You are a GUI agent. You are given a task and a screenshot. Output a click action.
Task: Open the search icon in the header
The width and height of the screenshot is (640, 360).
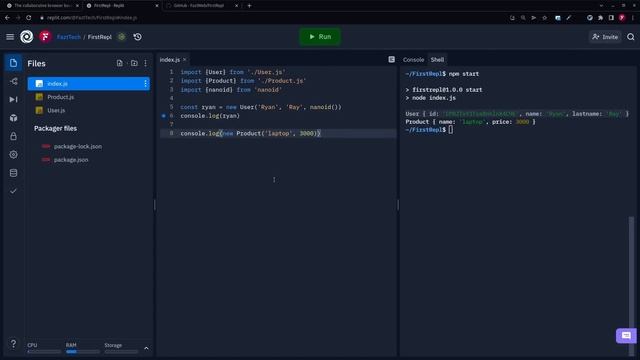[631, 37]
